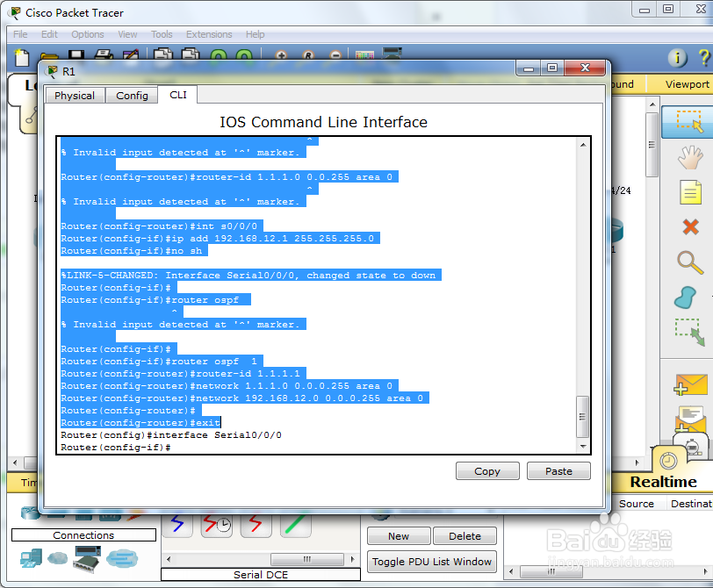Click the CLI vertical scrollbar thumb
The image size is (713, 588).
(x=582, y=416)
